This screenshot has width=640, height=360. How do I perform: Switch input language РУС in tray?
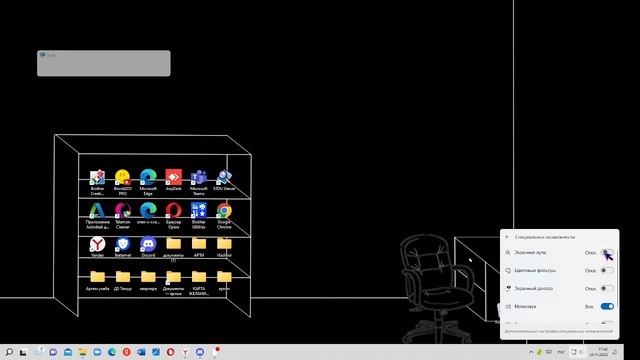(561, 352)
